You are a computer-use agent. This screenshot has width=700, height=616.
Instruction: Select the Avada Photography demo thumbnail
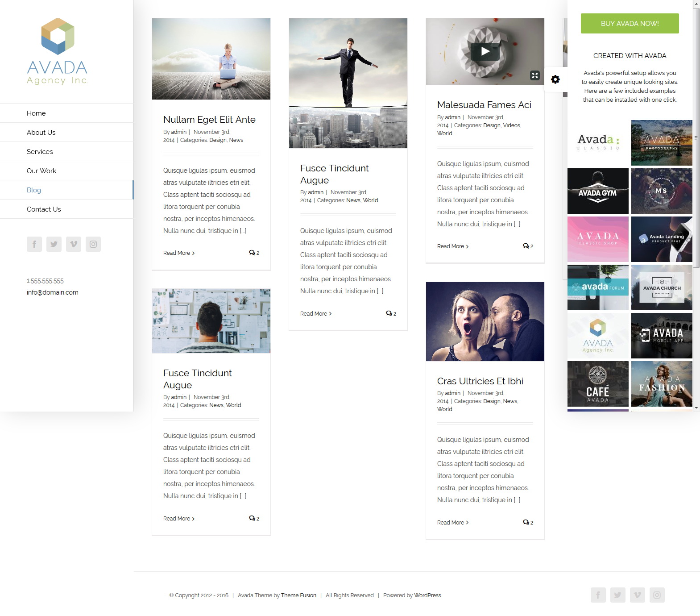pos(662,143)
